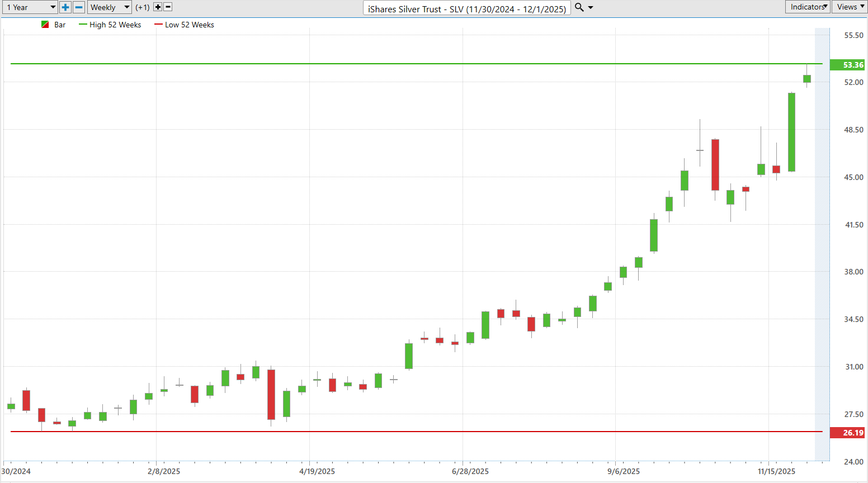Open the Indicators menu
Viewport: 868px width, 483px height.
pos(808,7)
